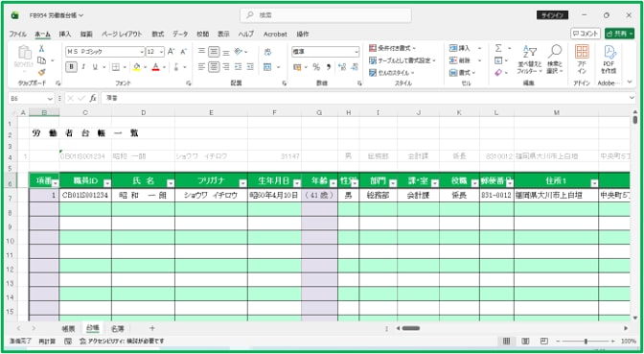Click the AutoSum sigma icon

498,48
